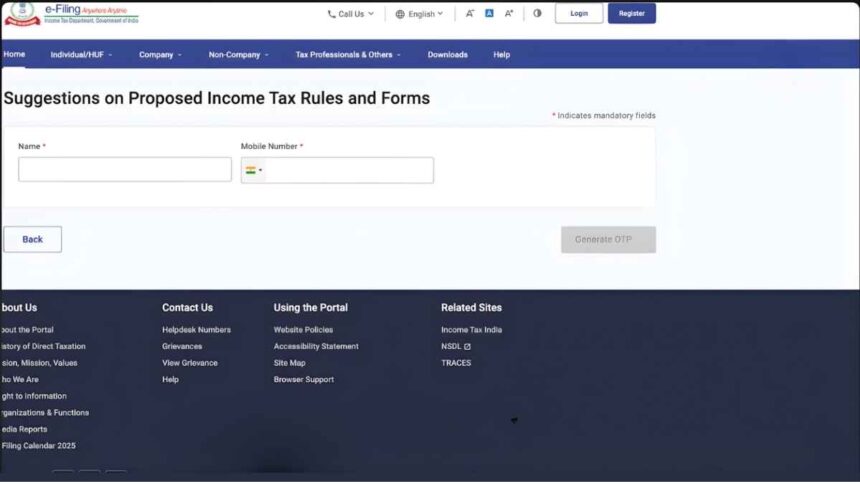The height and width of the screenshot is (484, 860).
Task: Click the e-Filing portal logo
Action: [71, 13]
